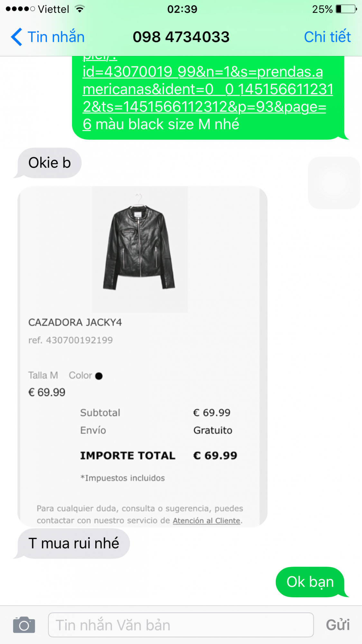Tap the back chevron next to Tin nhắn
This screenshot has height=644, width=362.
[x=16, y=37]
